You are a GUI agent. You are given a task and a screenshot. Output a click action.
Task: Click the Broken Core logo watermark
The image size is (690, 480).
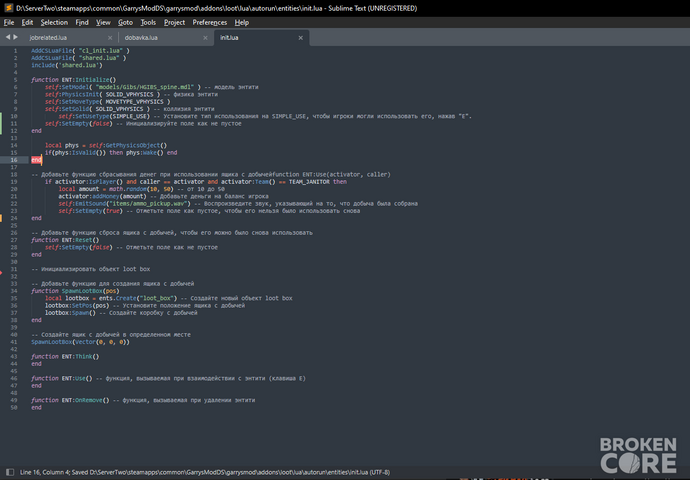coord(638,455)
